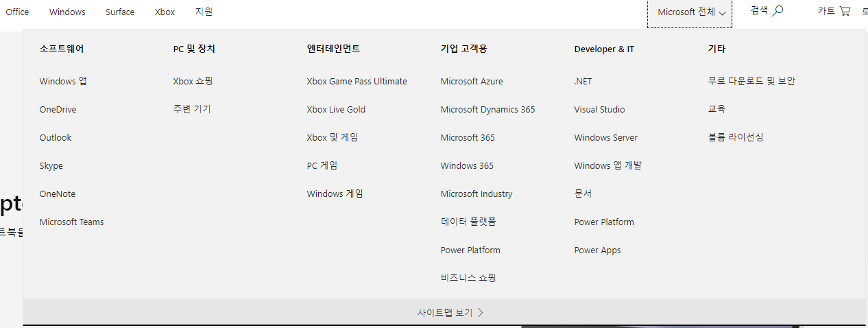
Task: Open the Xbox 쇼핑 link
Action: [193, 81]
